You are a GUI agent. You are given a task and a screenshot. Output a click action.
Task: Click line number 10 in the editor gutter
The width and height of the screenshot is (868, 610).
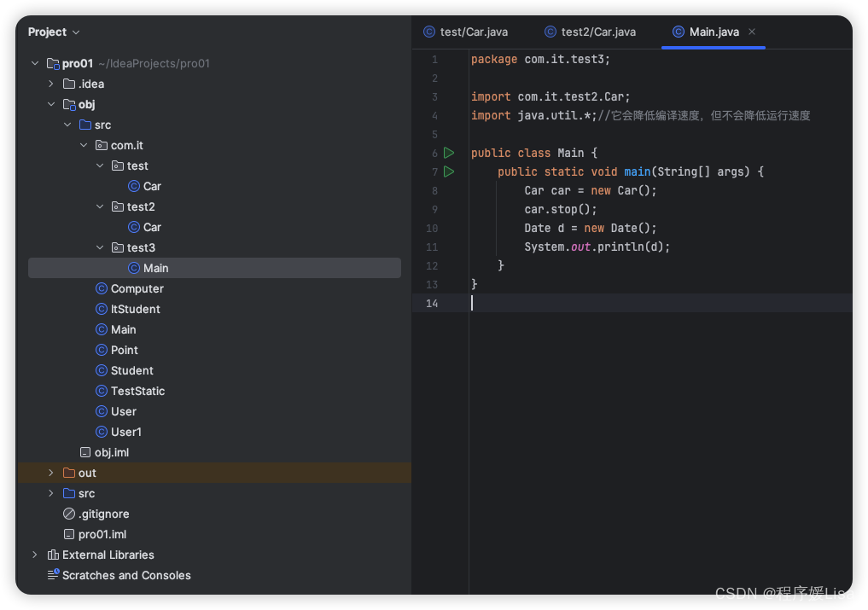pyautogui.click(x=432, y=228)
